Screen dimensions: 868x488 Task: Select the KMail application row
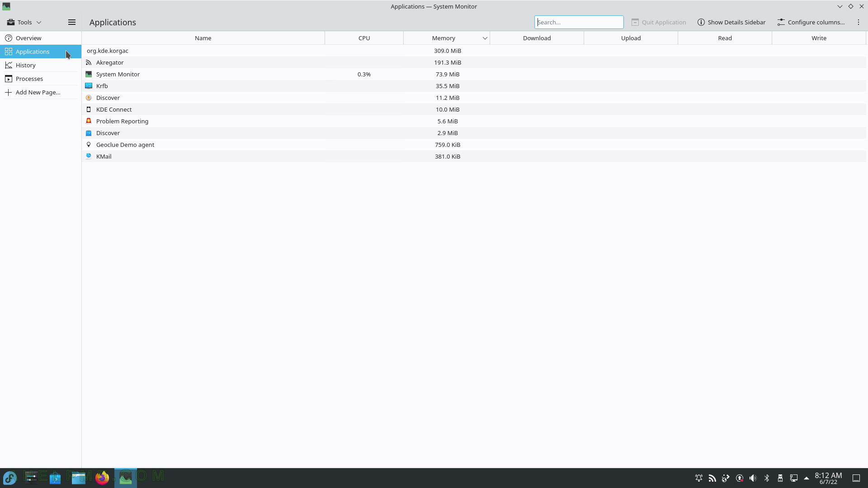(474, 156)
